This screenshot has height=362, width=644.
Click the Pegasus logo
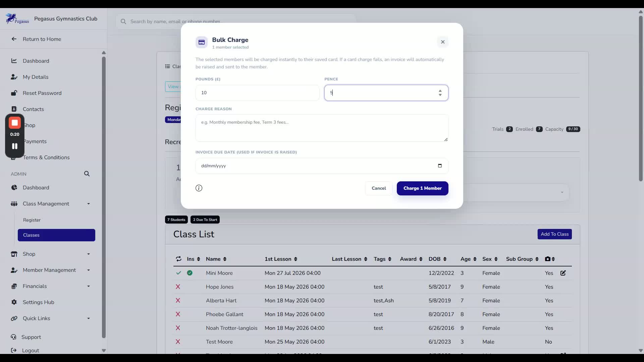click(x=17, y=19)
